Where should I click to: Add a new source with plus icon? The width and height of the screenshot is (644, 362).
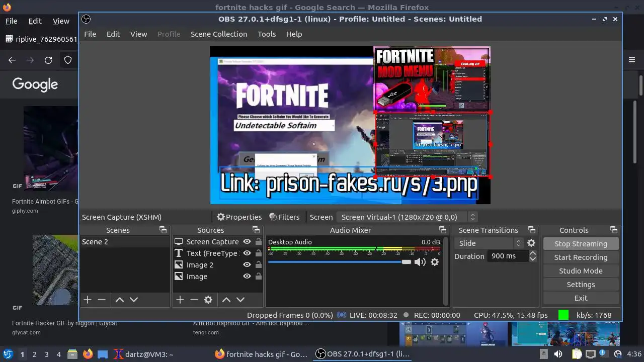(x=180, y=300)
